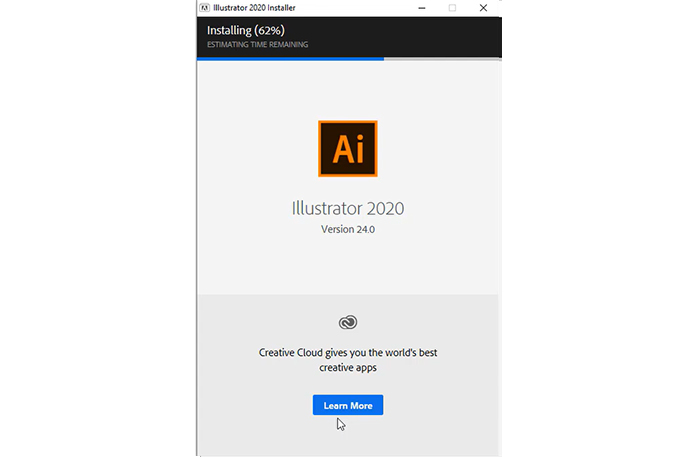The image size is (685, 457).
Task: Close the Illustrator 2020 Installer window
Action: [483, 8]
